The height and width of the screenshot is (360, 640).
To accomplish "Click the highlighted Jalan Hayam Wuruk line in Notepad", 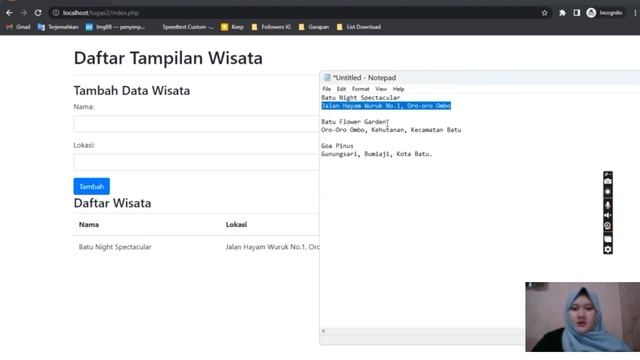I will [x=386, y=106].
